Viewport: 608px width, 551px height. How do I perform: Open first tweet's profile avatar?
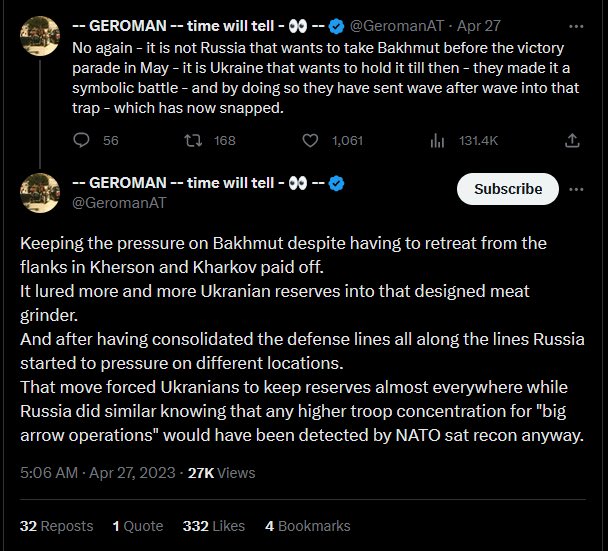tap(40, 36)
